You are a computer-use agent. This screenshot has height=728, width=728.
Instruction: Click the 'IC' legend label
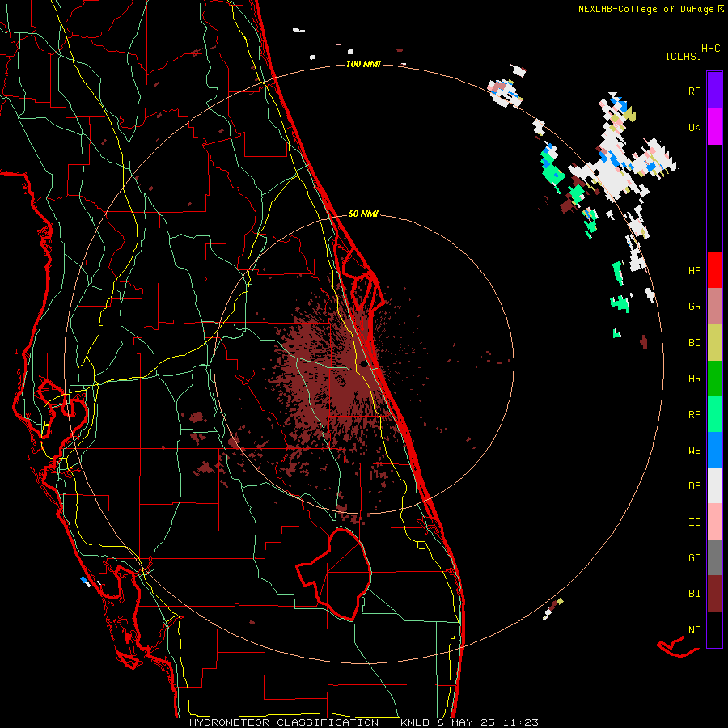[x=694, y=523]
